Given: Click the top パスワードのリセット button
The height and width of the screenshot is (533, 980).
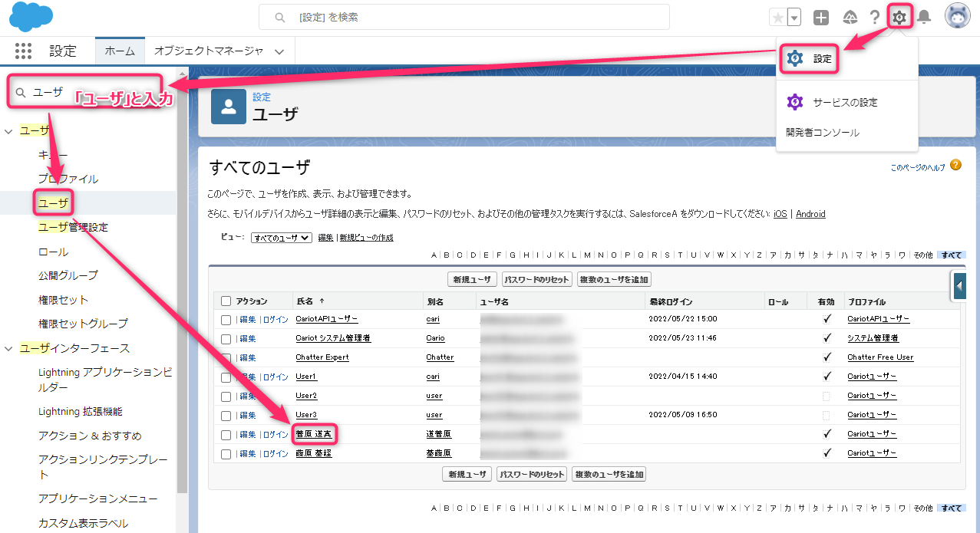Looking at the screenshot, I should click(x=537, y=279).
